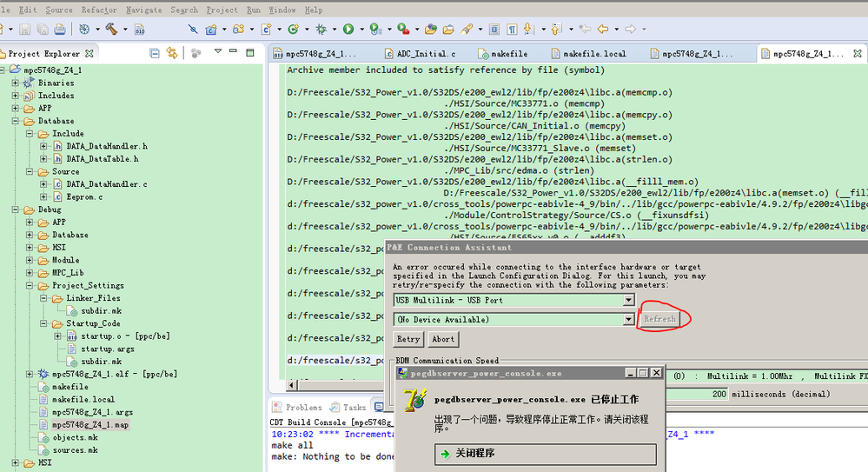Click the Print toolbar icon
The height and width of the screenshot is (472, 868).
pyautogui.click(x=60, y=30)
